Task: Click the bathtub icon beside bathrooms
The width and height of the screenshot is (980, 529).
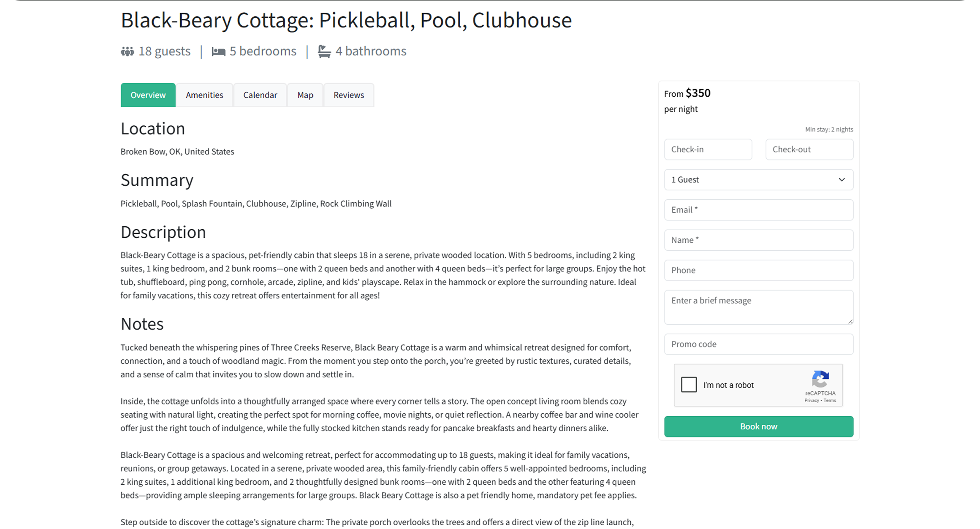Action: [324, 52]
